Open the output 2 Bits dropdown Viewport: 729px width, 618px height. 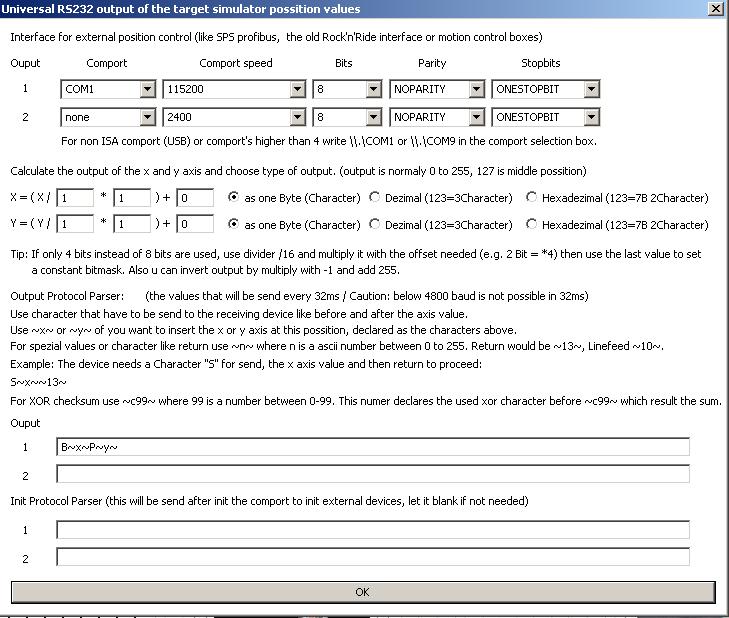click(347, 117)
